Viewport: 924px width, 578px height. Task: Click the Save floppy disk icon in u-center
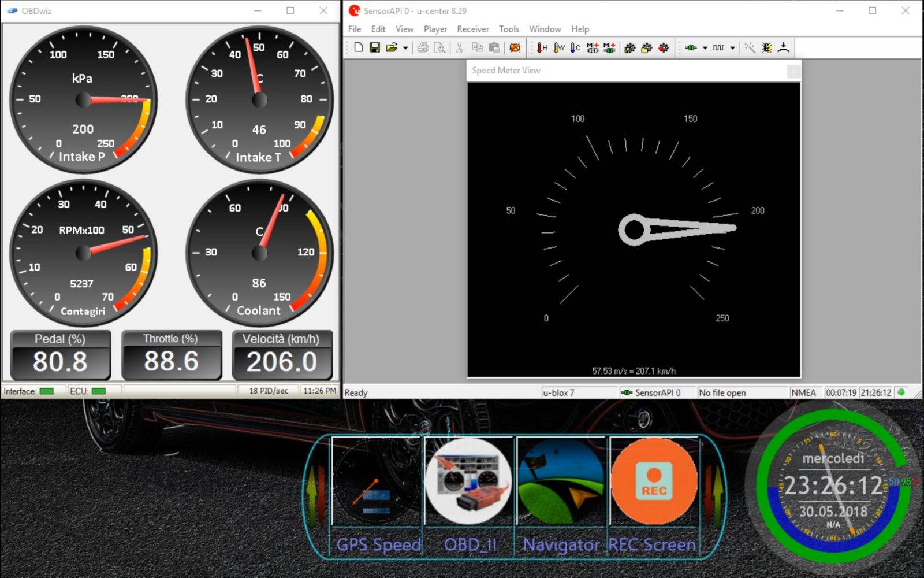[375, 47]
